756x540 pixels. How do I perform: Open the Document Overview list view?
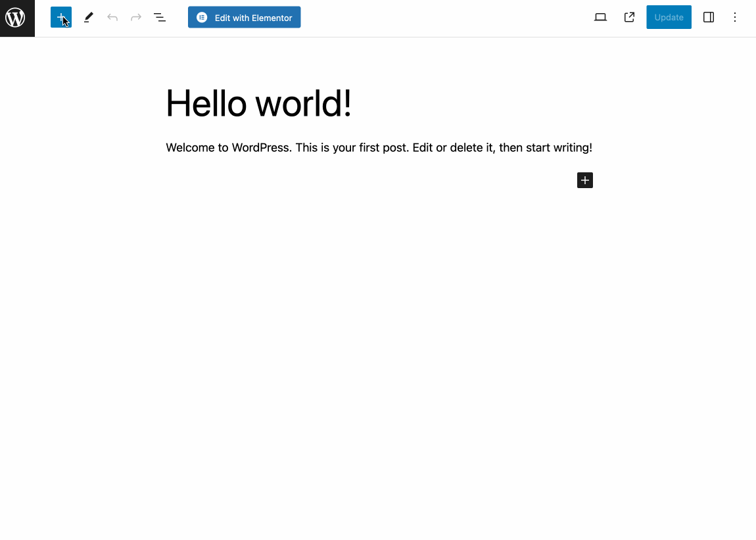160,18
